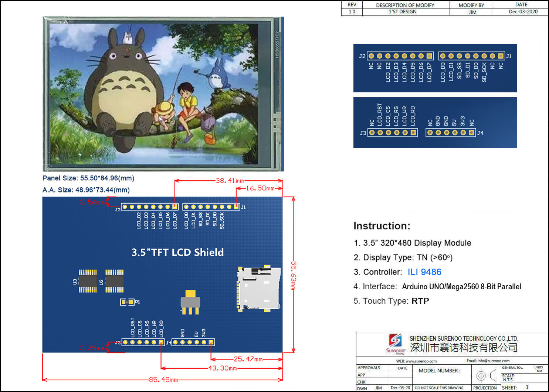549x392 pixels.
Task: Click the yellow voltage regulator component
Action: coord(190,302)
